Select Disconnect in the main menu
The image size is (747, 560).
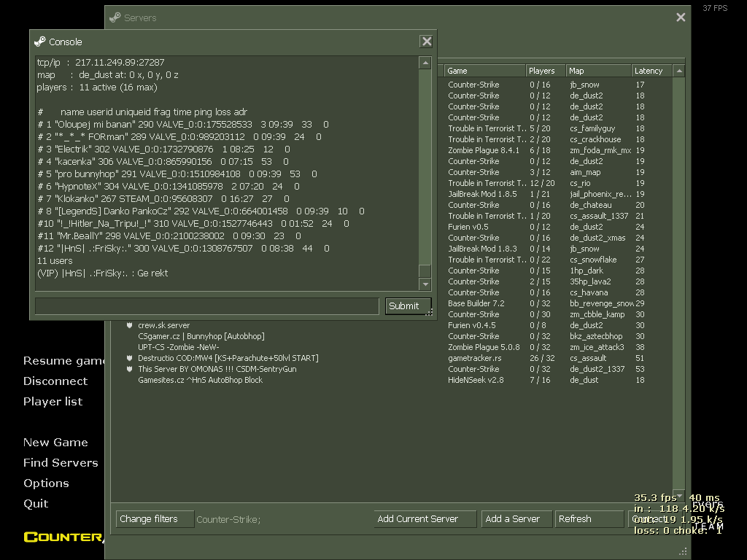(55, 381)
